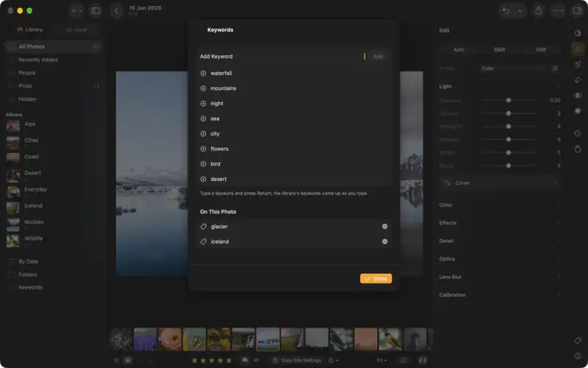Screen dimensions: 588x368
Task: Open the Wildlife album
Action: pos(54,241)
